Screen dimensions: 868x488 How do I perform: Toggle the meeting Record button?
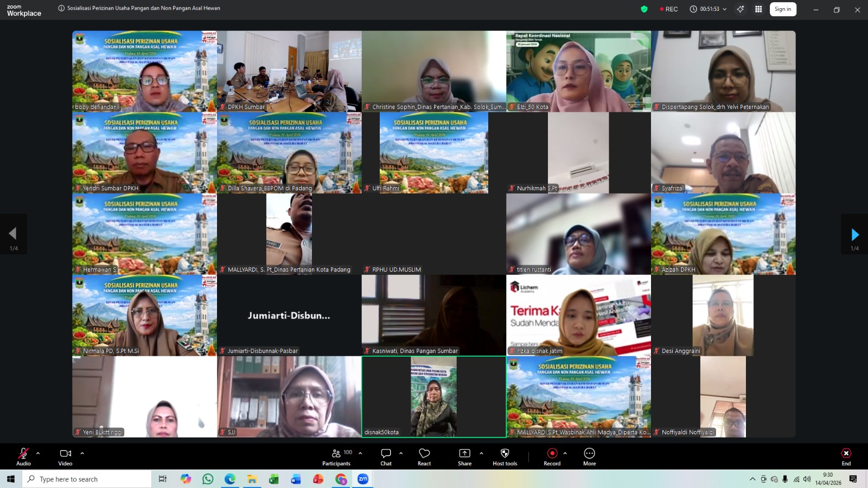[552, 456]
